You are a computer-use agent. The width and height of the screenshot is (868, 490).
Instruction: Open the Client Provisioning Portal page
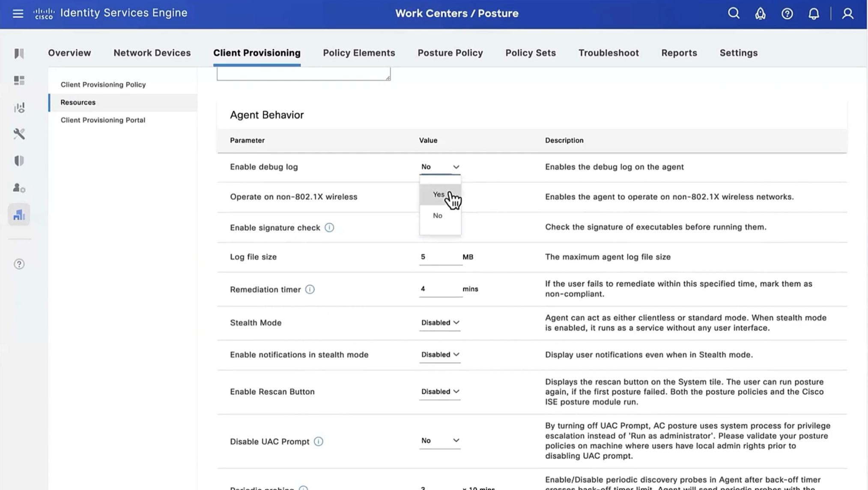coord(103,120)
